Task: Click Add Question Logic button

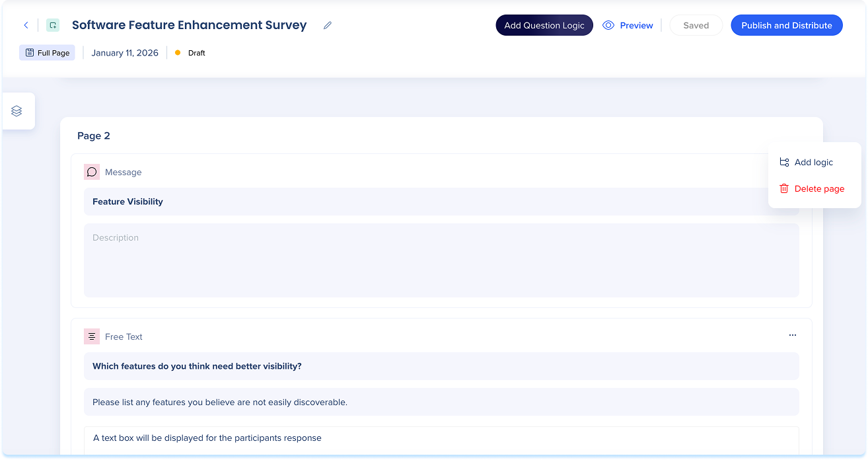Action: click(x=544, y=26)
